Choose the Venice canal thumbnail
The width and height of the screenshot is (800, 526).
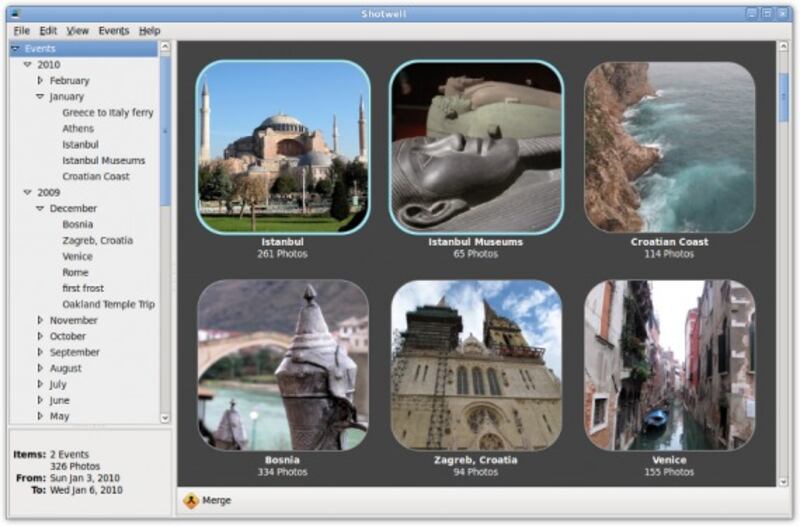point(669,364)
